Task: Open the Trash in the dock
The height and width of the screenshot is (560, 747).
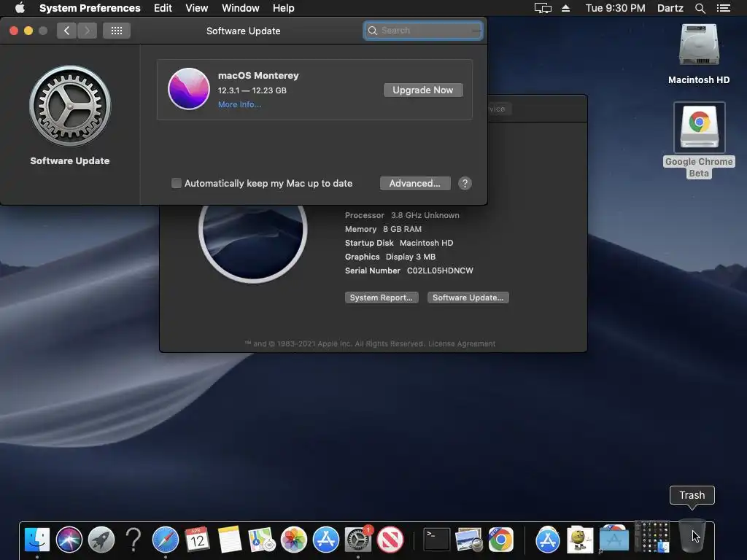Action: click(692, 536)
